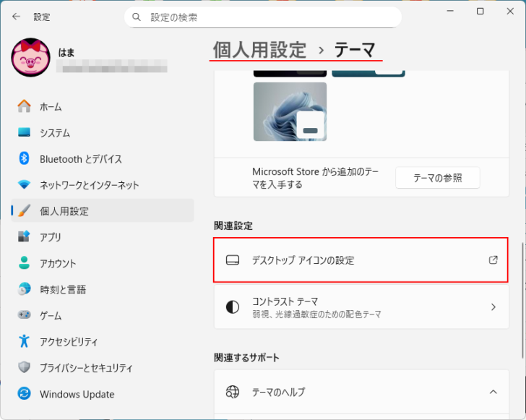The width and height of the screenshot is (526, 420).
Task: Click the half-circle contrast icon
Action: (233, 307)
